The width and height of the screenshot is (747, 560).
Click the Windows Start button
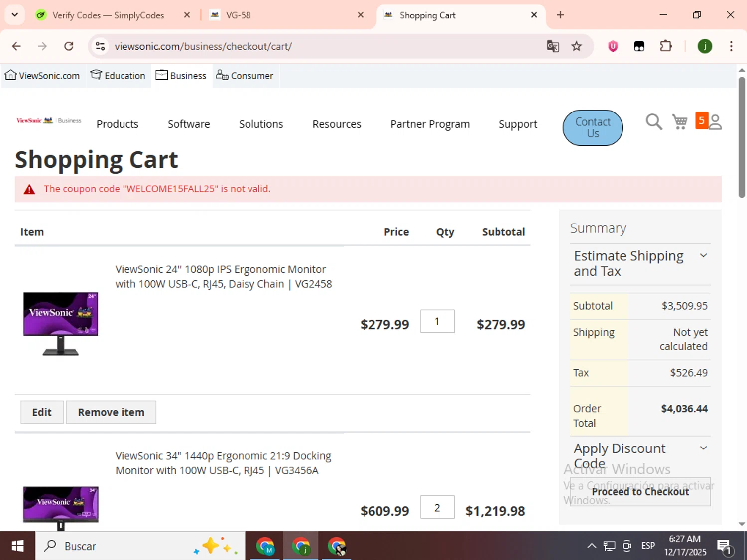click(17, 546)
